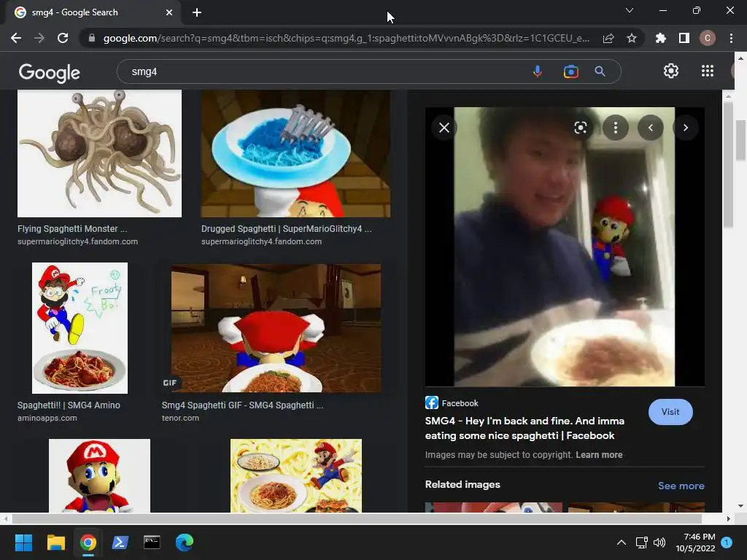
Task: Search by image with camera icon
Action: (x=570, y=71)
